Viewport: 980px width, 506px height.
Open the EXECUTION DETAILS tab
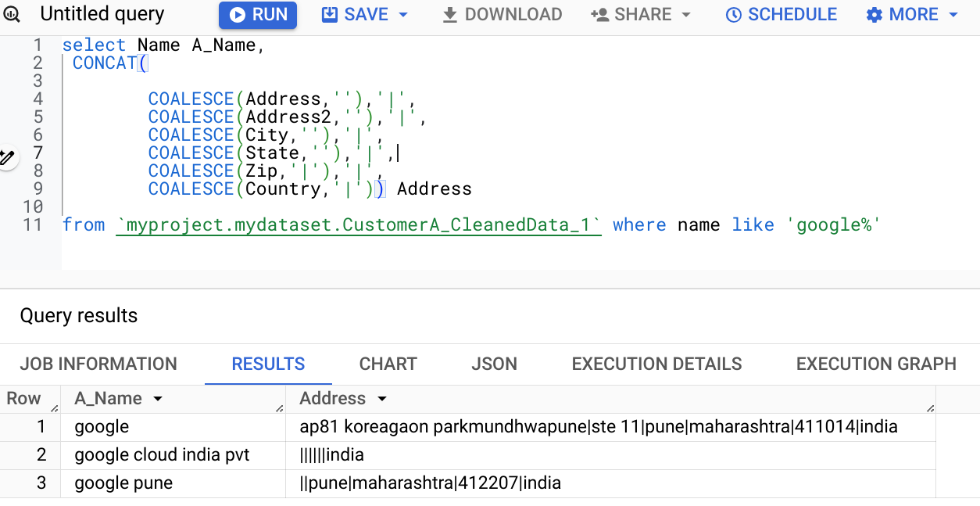tap(656, 364)
